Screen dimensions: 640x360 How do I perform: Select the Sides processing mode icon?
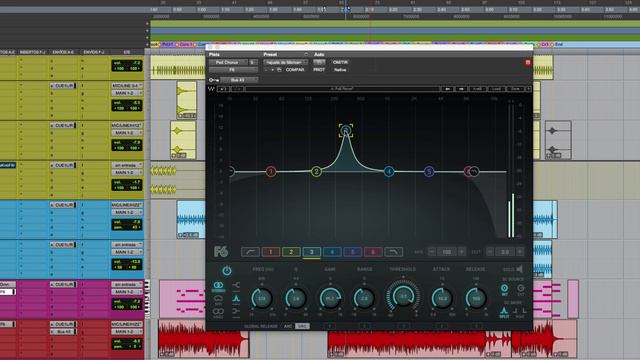[x=218, y=313]
